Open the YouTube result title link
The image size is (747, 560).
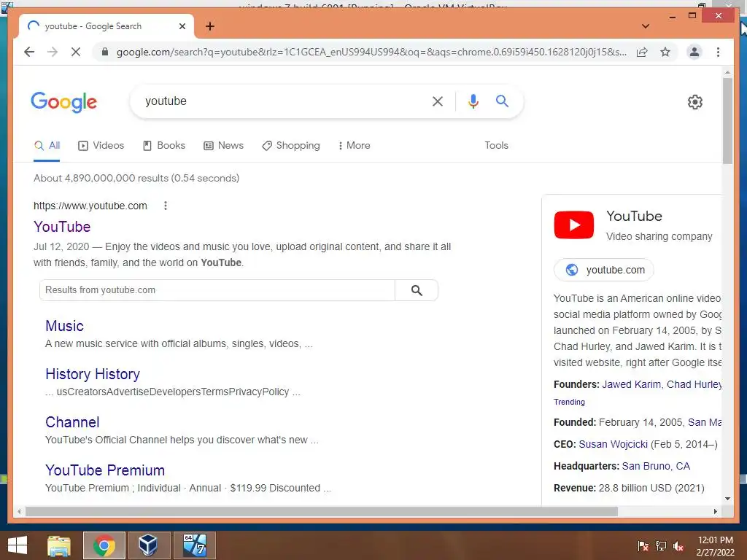coord(62,227)
